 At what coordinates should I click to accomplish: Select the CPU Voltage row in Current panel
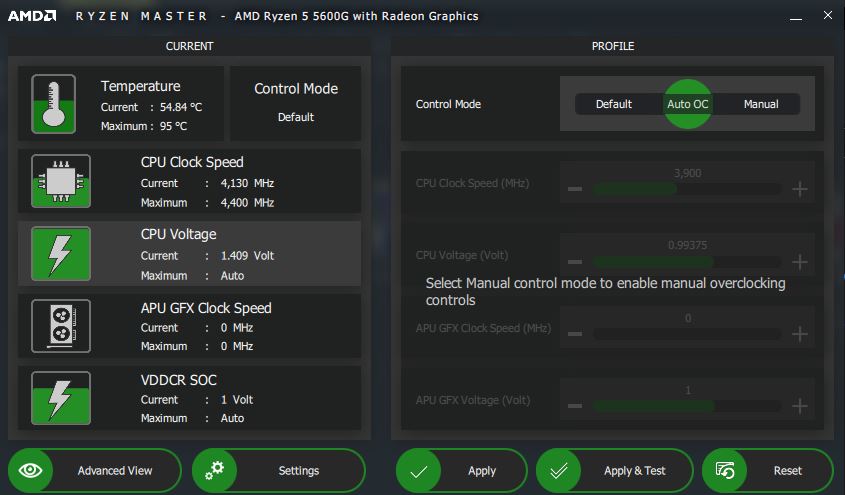tap(190, 254)
